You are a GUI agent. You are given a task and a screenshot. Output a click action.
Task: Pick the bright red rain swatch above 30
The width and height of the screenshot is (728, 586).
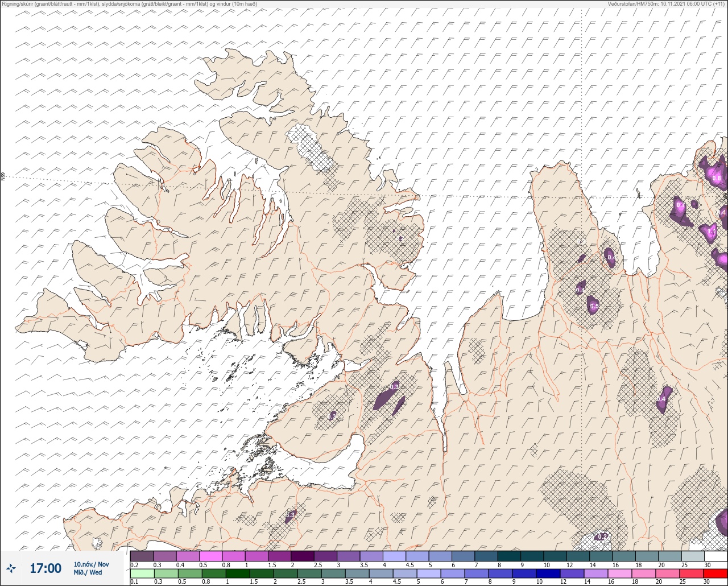tap(715, 573)
